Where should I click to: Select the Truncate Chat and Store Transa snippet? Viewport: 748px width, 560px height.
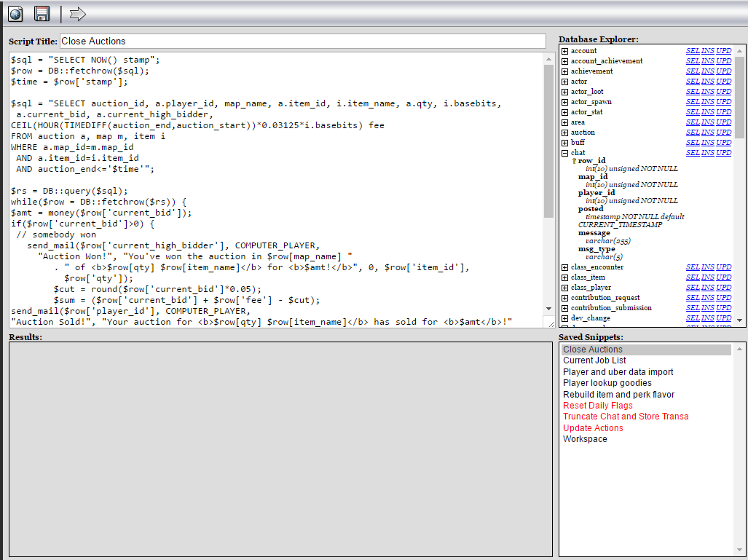[625, 416]
